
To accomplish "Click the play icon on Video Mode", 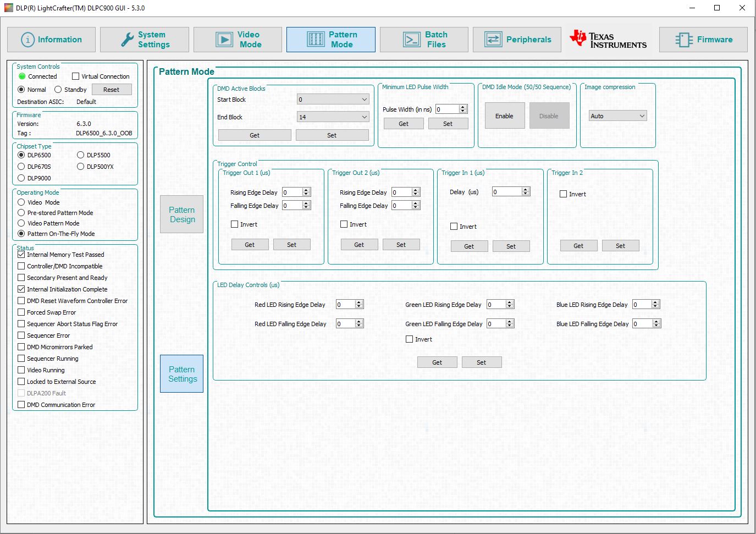I will (x=224, y=40).
